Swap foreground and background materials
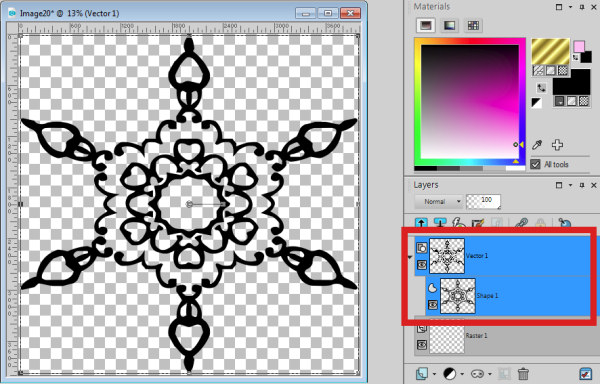Screen dimensions: 600x384 tap(541, 88)
